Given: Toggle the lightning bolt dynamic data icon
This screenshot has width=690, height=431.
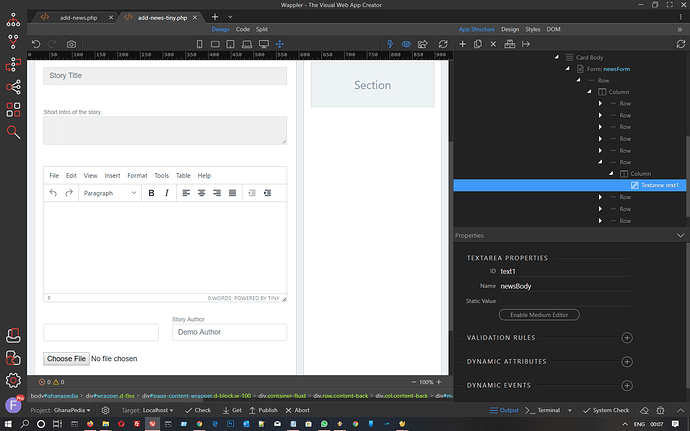Looking at the screenshot, I should coord(390,45).
